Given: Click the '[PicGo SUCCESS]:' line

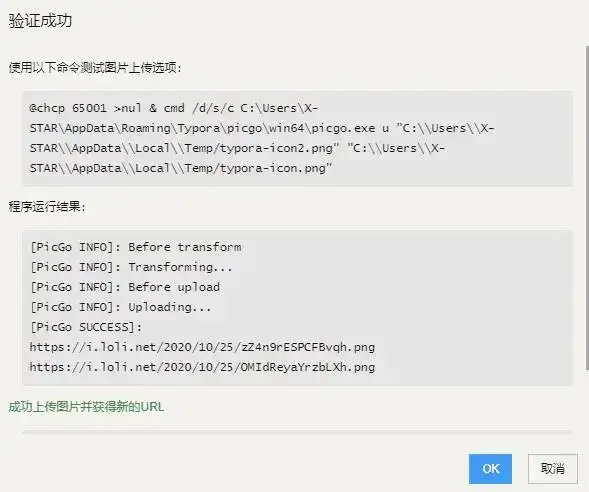Looking at the screenshot, I should coord(86,327).
